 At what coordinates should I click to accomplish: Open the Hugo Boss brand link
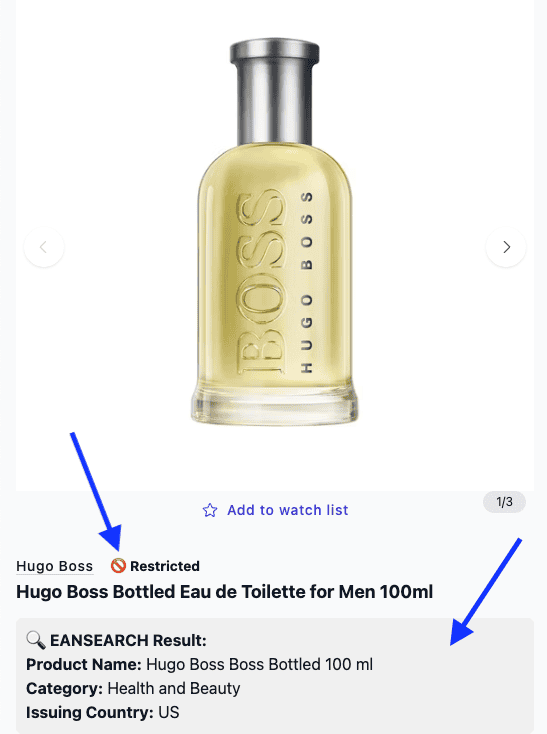tap(55, 566)
